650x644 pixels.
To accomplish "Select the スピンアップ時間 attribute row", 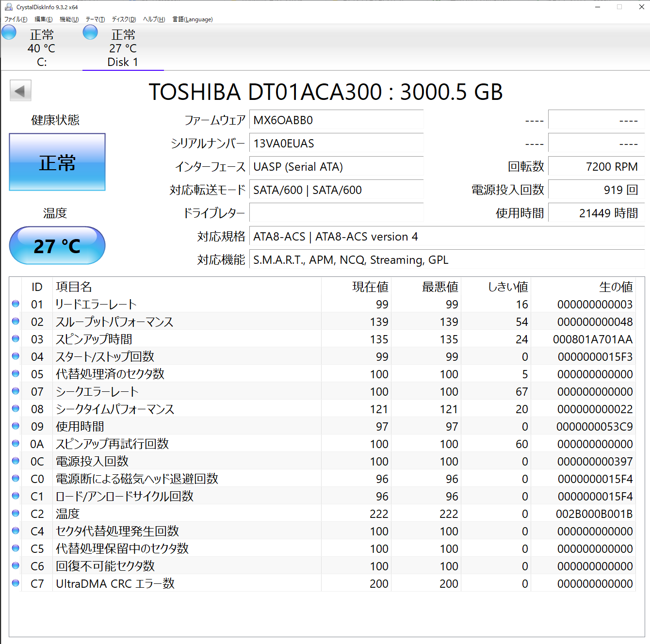I will [194, 339].
